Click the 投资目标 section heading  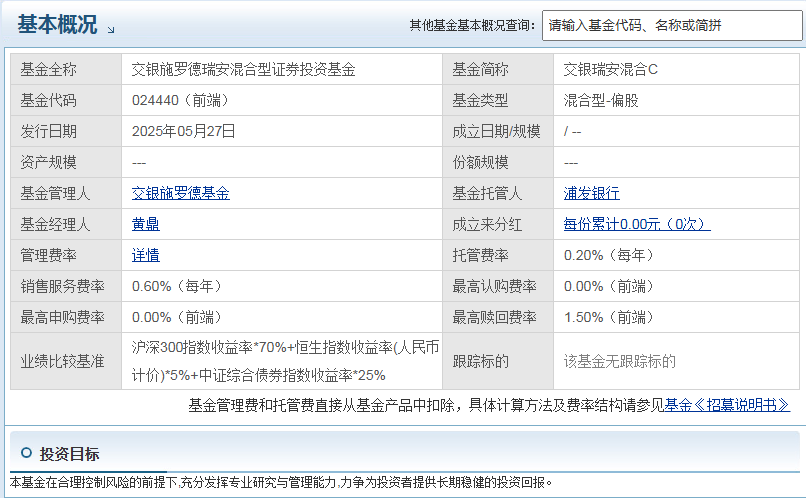(69, 454)
